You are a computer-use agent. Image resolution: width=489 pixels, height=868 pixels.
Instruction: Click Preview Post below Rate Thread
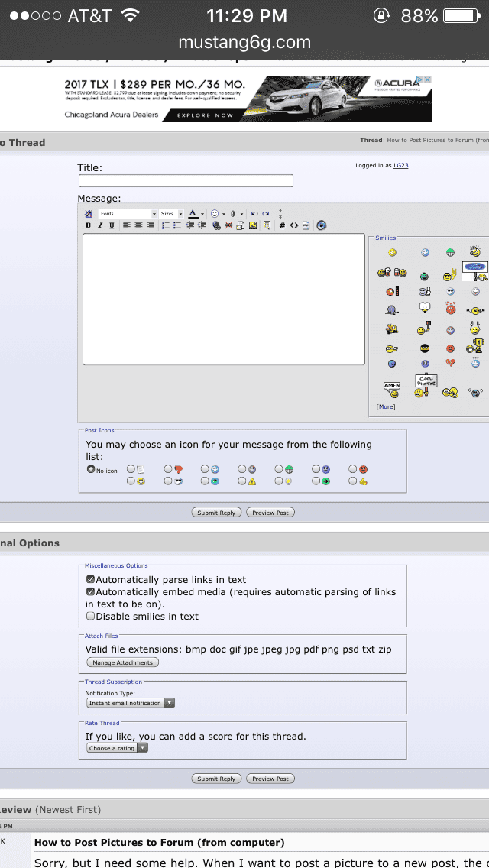[x=270, y=779]
